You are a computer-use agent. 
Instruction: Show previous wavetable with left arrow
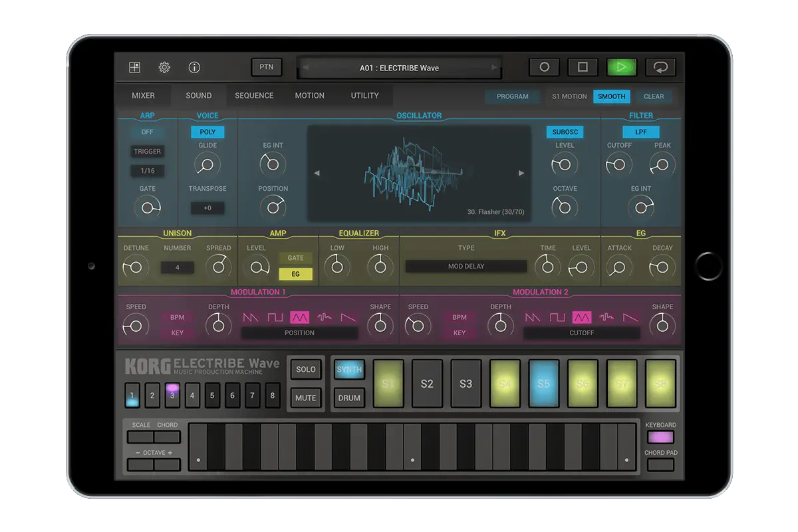pos(317,173)
